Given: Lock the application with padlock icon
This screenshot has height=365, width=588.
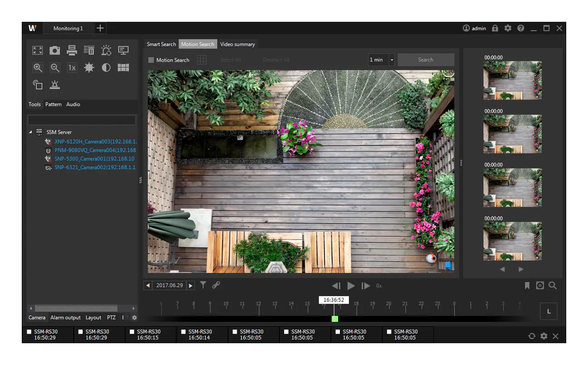Looking at the screenshot, I should [x=495, y=28].
